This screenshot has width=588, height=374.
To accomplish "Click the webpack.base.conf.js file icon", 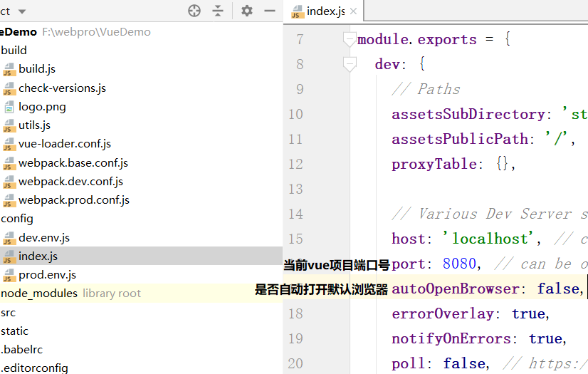I will pyautogui.click(x=9, y=163).
